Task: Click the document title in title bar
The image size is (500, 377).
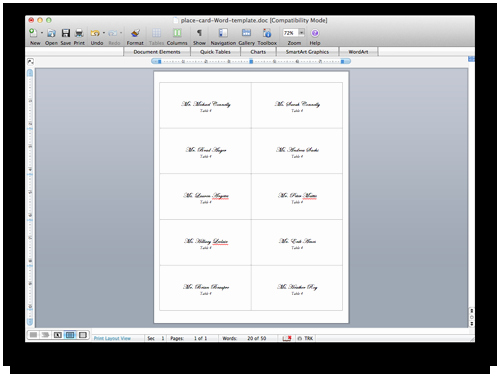Action: 254,20
